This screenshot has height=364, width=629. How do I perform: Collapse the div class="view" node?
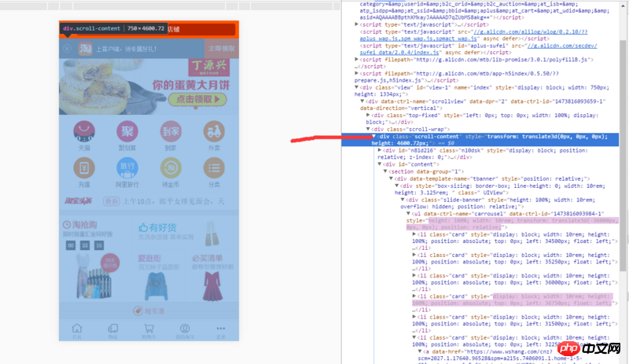(357, 87)
